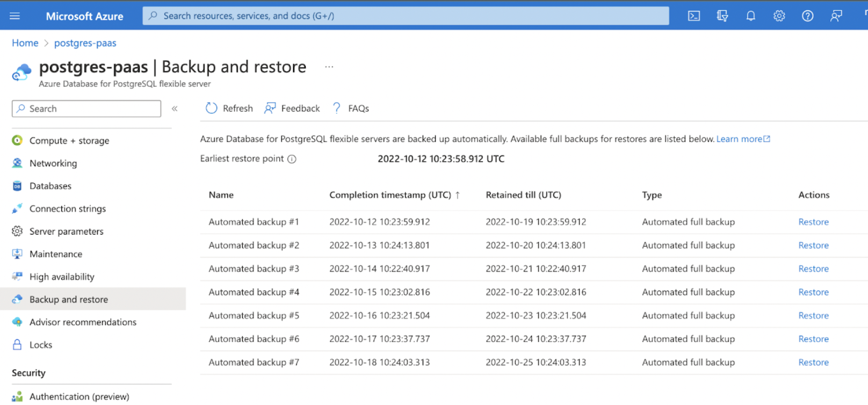
Task: Click the Security section heading
Action: pos(28,373)
